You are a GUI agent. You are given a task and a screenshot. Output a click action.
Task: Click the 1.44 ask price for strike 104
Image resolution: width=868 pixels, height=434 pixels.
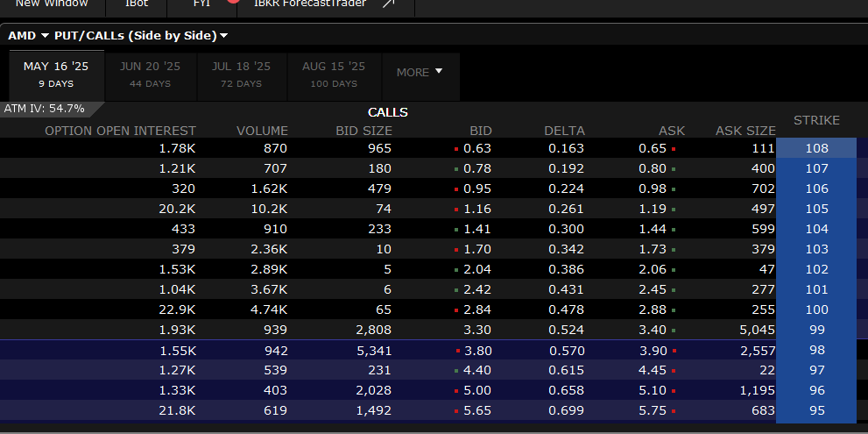tap(653, 229)
